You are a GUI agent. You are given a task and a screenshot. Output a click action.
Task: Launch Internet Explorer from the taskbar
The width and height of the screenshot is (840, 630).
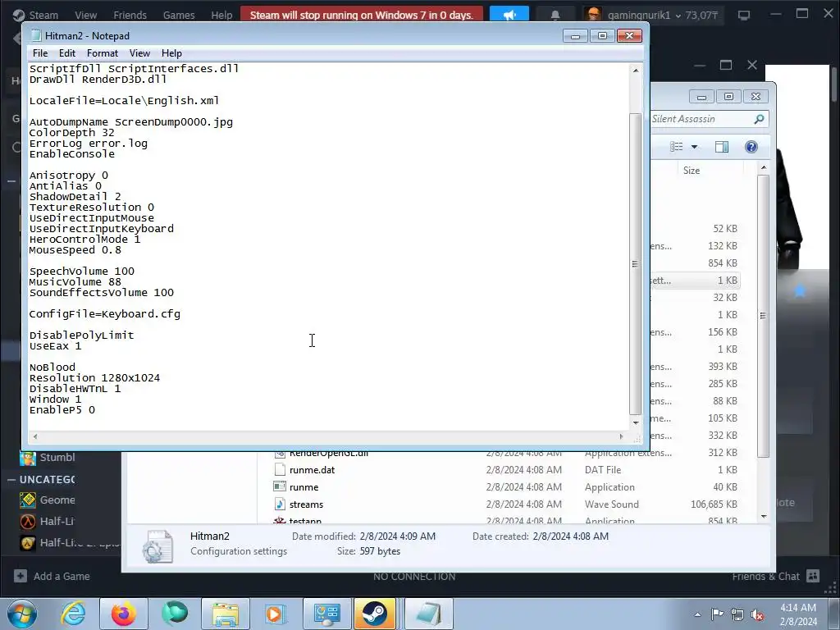pos(73,614)
